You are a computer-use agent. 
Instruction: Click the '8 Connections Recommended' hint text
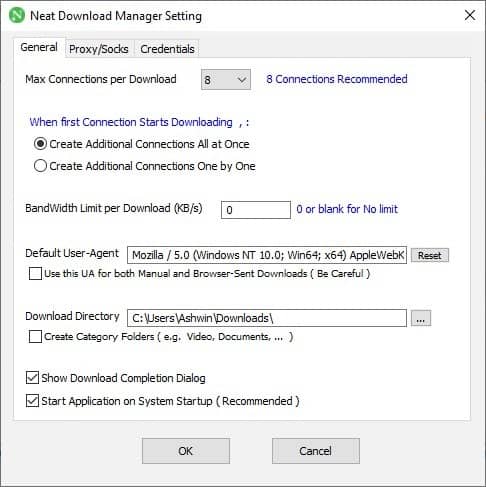point(337,79)
